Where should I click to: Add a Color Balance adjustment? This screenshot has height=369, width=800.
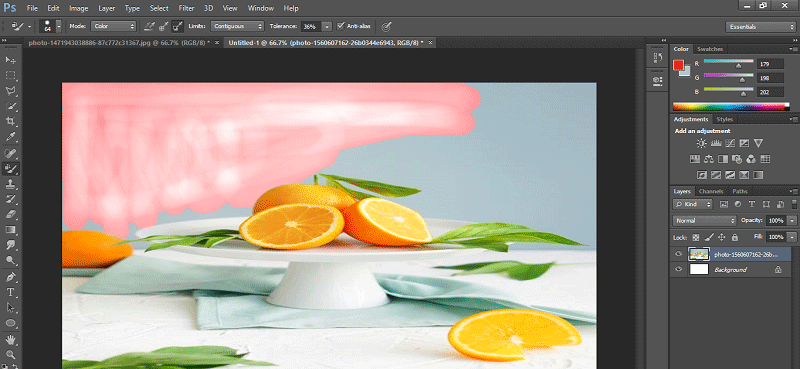pos(709,159)
